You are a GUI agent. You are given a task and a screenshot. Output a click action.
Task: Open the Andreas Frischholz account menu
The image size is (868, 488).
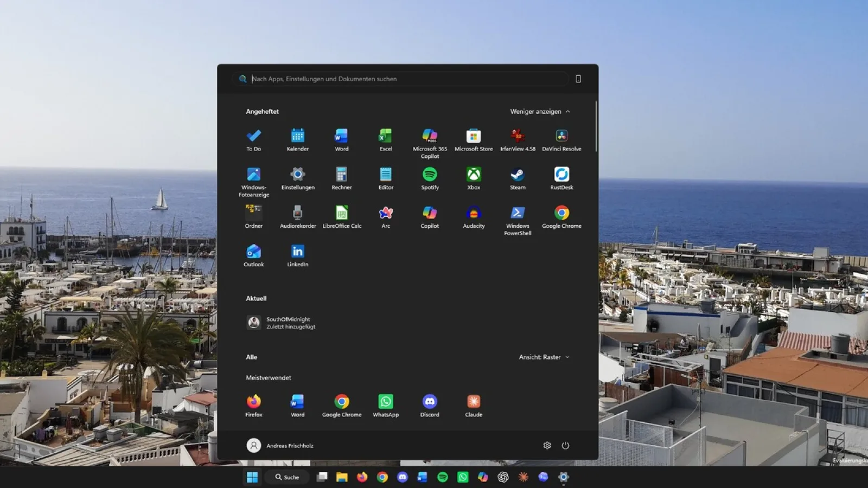pos(280,446)
